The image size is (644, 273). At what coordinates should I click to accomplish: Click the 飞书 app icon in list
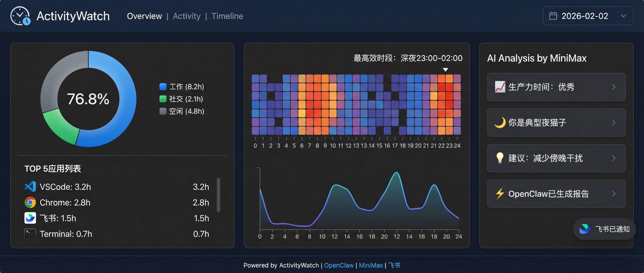coord(30,218)
